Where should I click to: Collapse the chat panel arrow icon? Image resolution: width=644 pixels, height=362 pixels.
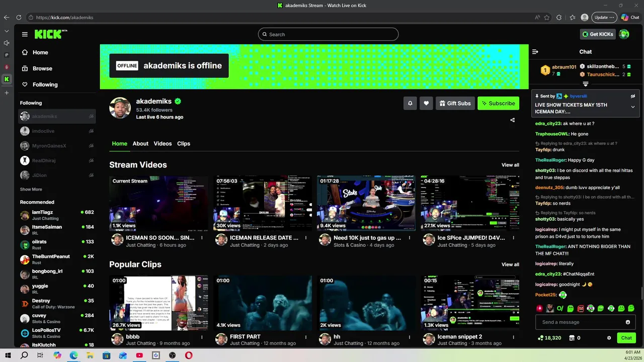pyautogui.click(x=535, y=51)
